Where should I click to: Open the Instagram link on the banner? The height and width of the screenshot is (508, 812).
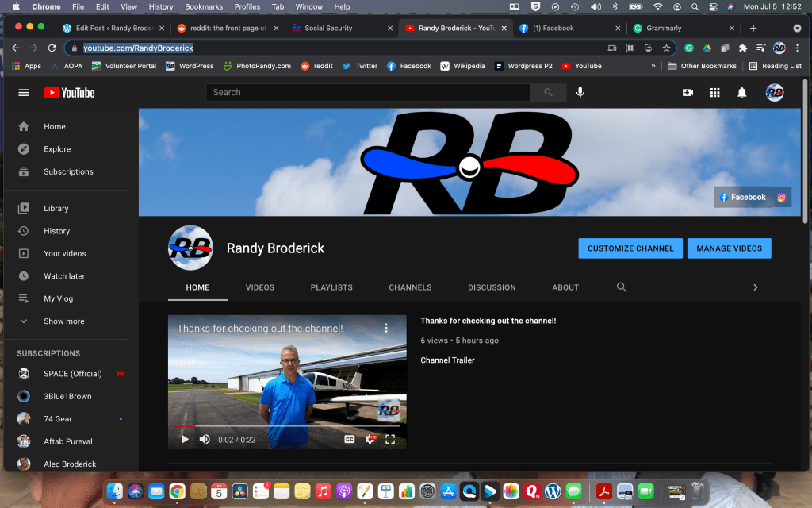(x=781, y=198)
